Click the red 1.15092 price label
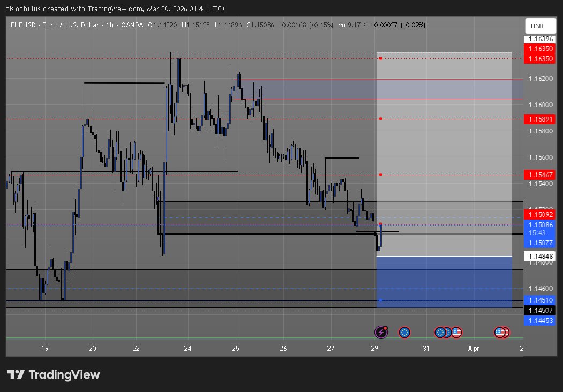Viewport: 563px width, 392px height. (x=539, y=215)
